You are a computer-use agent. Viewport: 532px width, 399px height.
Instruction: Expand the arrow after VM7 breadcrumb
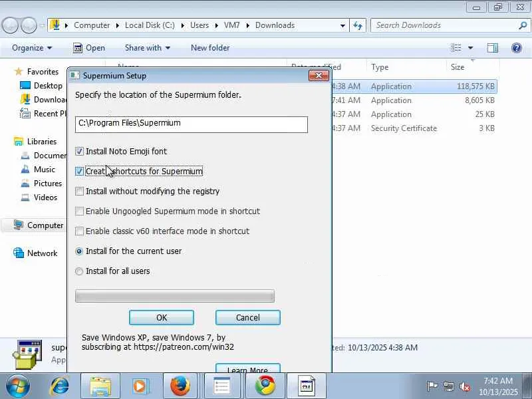[247, 25]
